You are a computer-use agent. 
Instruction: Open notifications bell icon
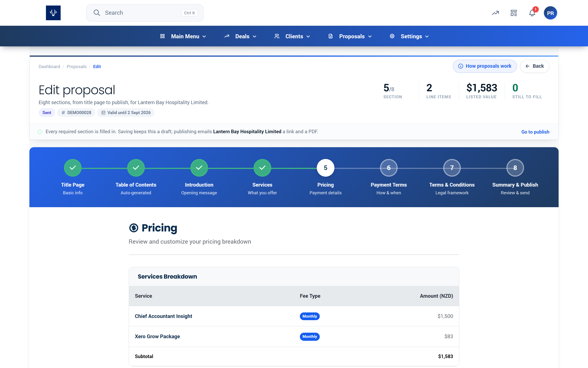point(532,13)
